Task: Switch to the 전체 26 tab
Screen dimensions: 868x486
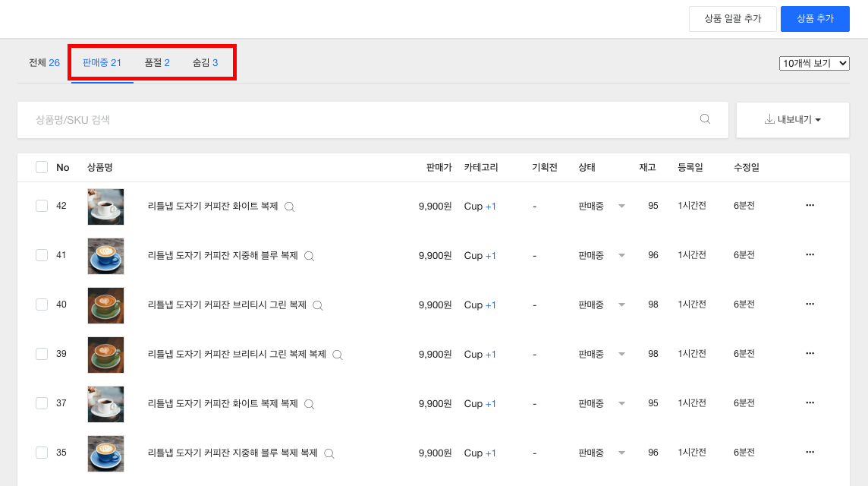Action: click(44, 62)
